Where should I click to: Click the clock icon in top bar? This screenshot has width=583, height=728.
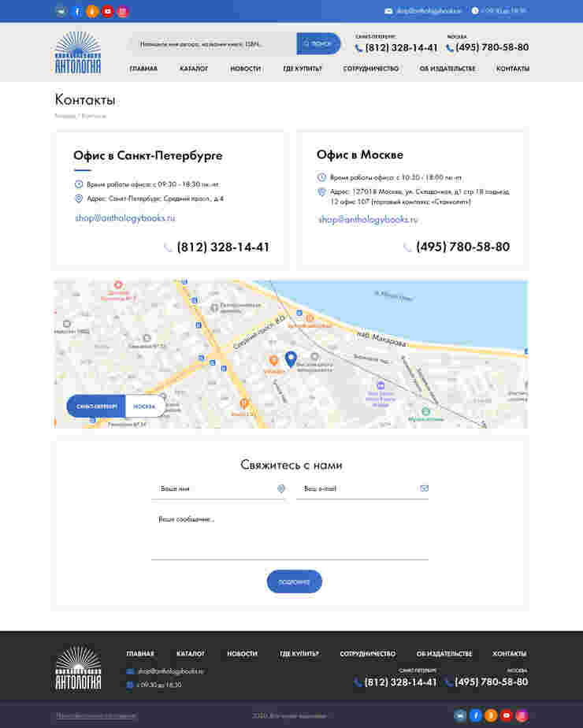pos(475,11)
